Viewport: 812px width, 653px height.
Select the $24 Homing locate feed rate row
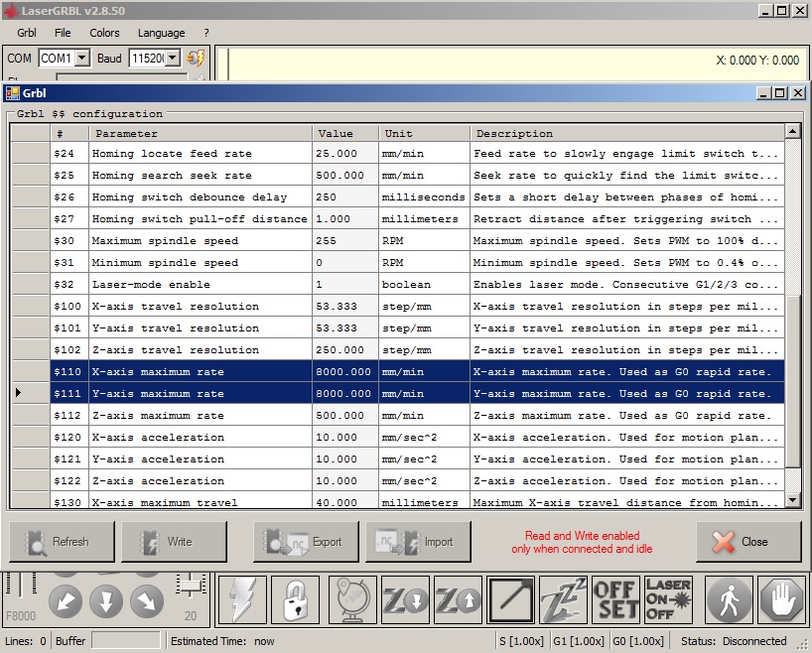pos(398,153)
